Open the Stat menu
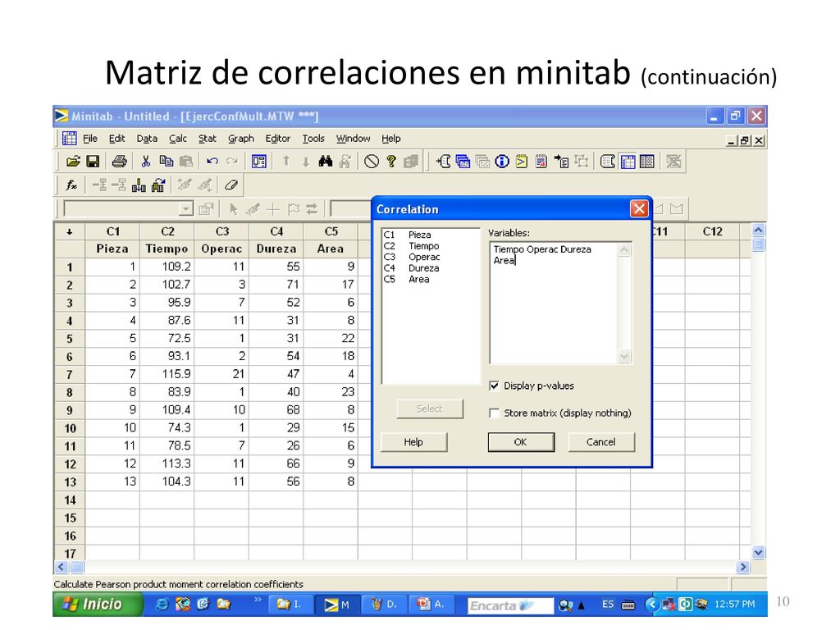 pos(208,139)
